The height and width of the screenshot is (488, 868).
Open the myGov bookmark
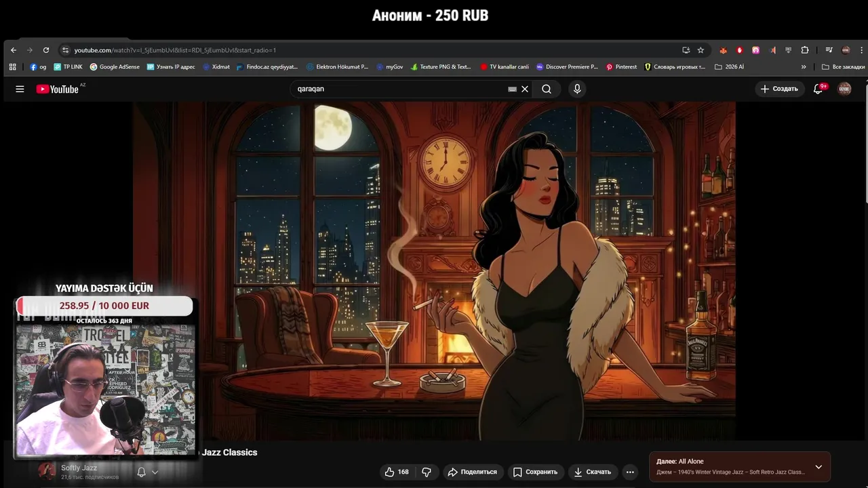390,67
